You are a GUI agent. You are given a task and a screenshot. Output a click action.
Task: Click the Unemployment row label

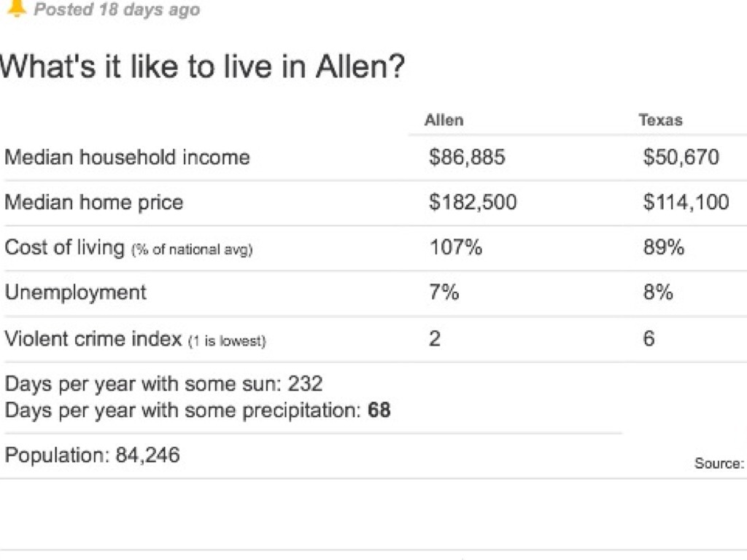coord(75,293)
